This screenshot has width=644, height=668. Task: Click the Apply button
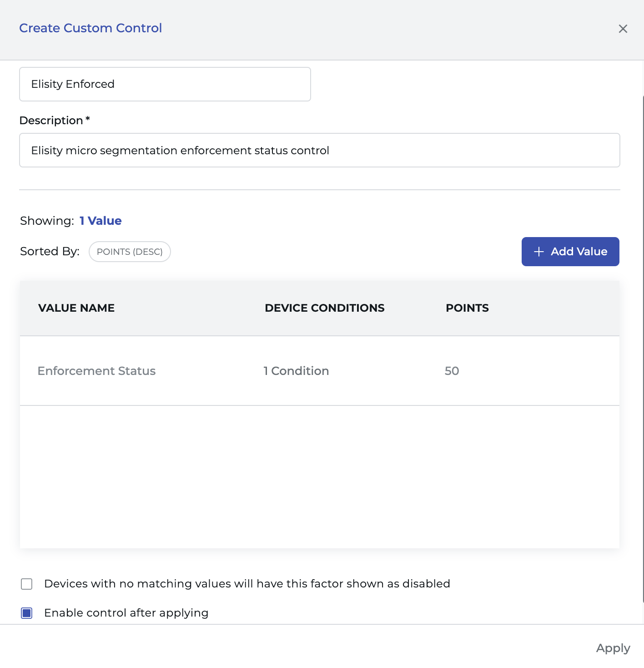coord(613,648)
